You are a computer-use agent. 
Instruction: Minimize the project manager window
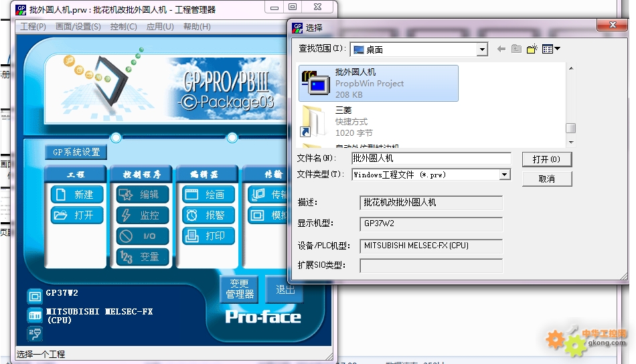tap(274, 7)
